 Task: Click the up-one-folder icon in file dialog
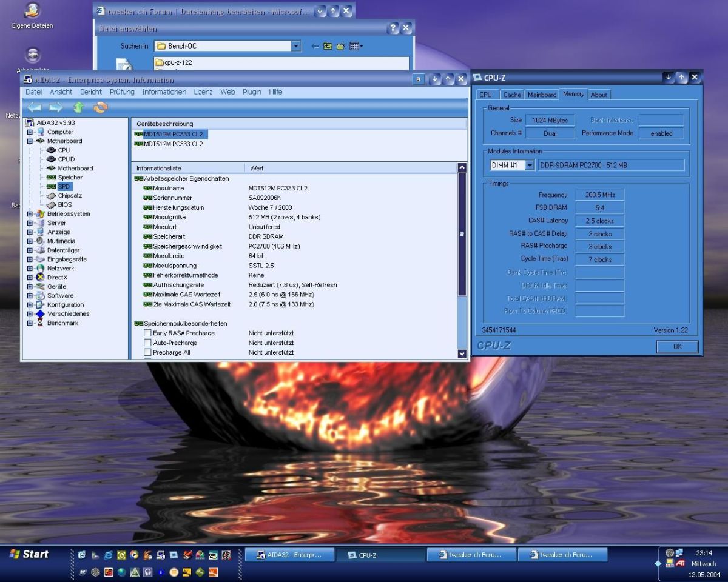(328, 46)
